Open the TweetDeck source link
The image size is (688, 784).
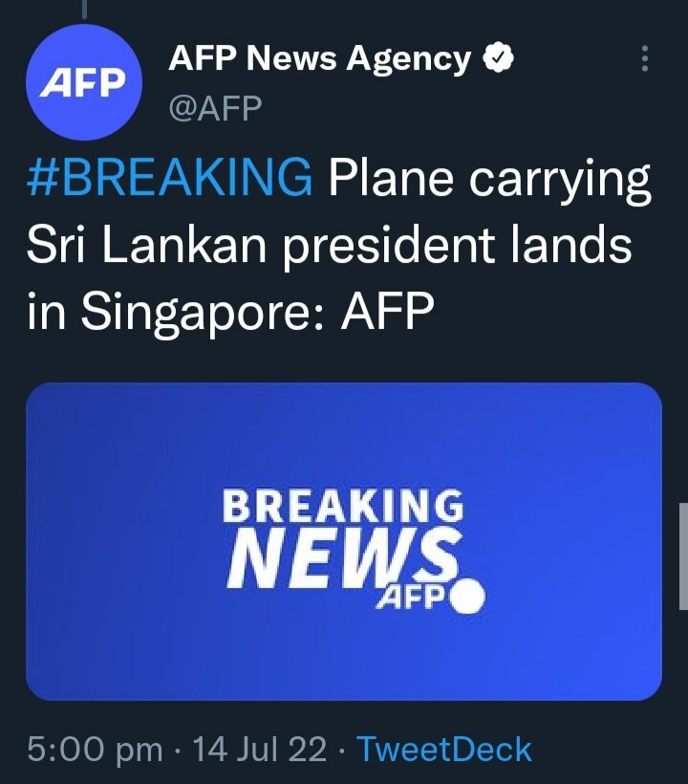(443, 750)
